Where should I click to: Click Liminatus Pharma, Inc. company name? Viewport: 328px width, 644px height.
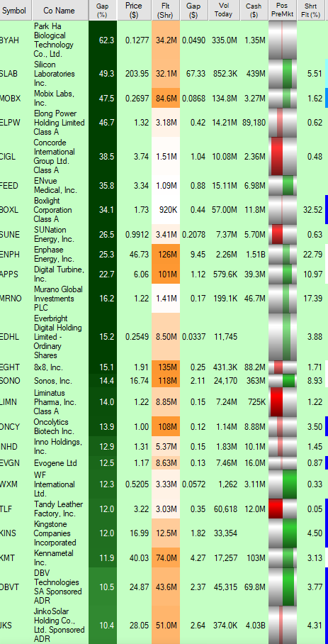click(x=55, y=402)
